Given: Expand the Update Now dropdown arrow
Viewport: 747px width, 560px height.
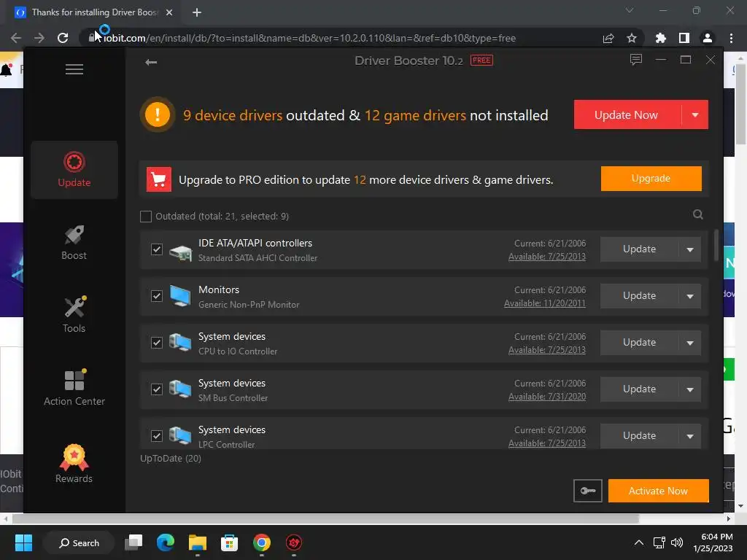Looking at the screenshot, I should (695, 114).
